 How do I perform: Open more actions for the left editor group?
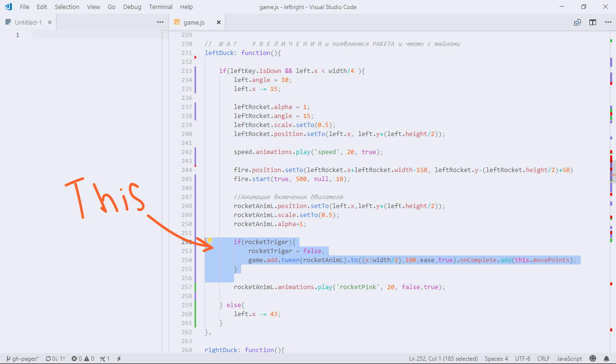pos(160,22)
